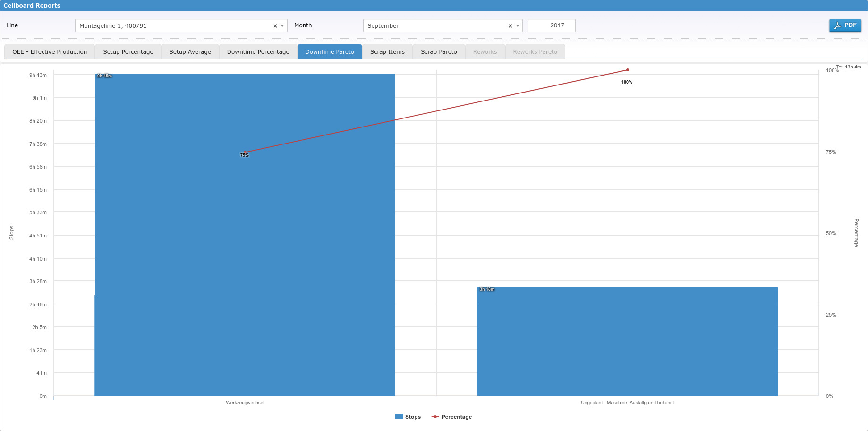Select the Setup Average tab
Screen dimensions: 868x431
[x=190, y=52]
